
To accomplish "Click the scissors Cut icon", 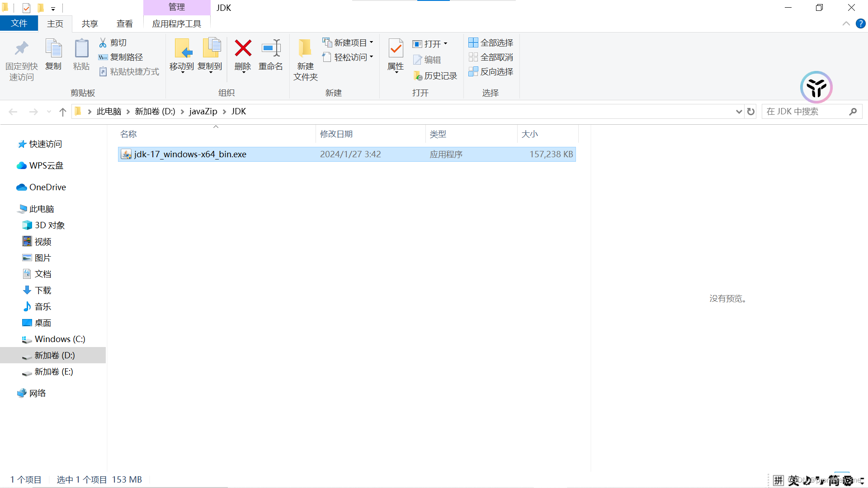I will point(103,42).
